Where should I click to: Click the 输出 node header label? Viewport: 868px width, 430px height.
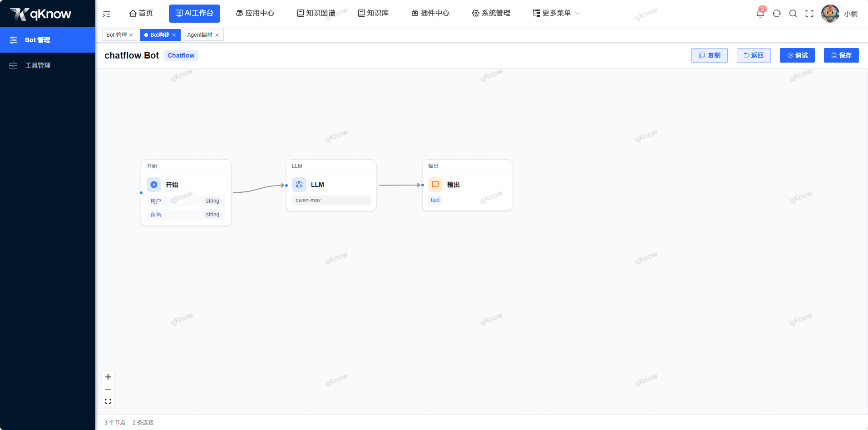pos(433,166)
